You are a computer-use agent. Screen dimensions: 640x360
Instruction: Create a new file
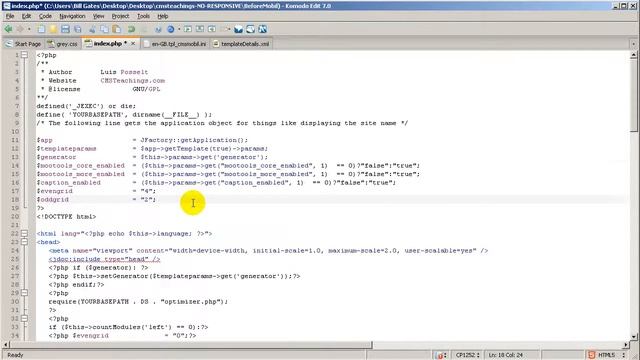pyautogui.click(x=41, y=29)
